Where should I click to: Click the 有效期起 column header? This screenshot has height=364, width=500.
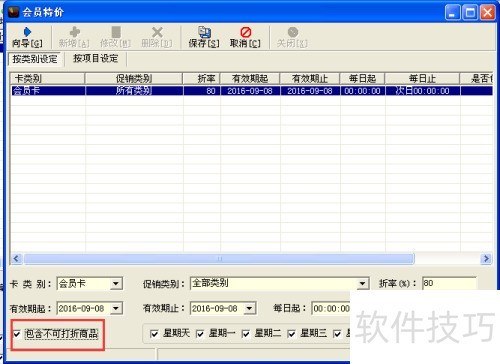click(x=250, y=79)
